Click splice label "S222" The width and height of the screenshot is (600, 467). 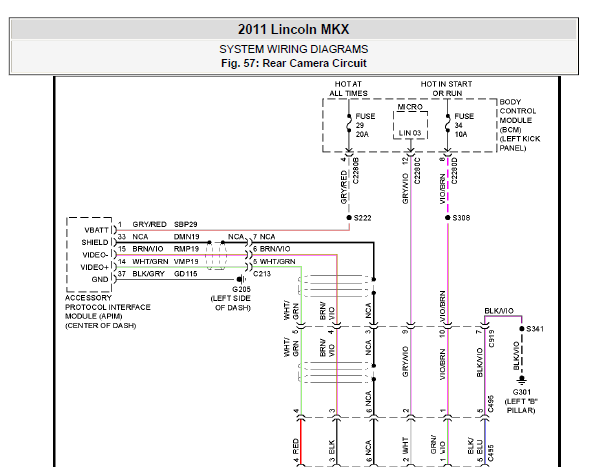tap(362, 218)
